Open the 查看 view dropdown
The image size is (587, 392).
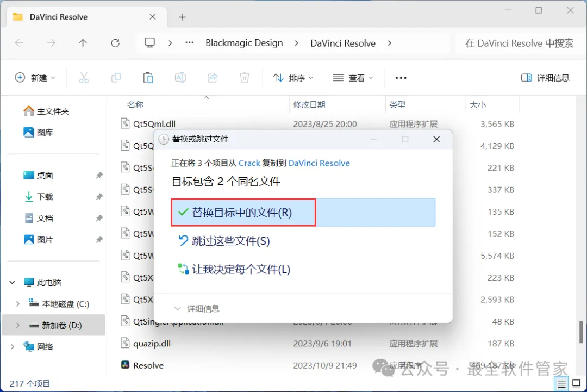[x=353, y=78]
